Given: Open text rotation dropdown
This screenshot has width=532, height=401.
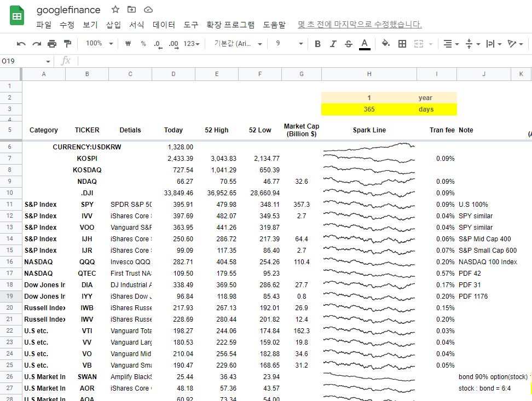Looking at the screenshot, I should [x=515, y=44].
